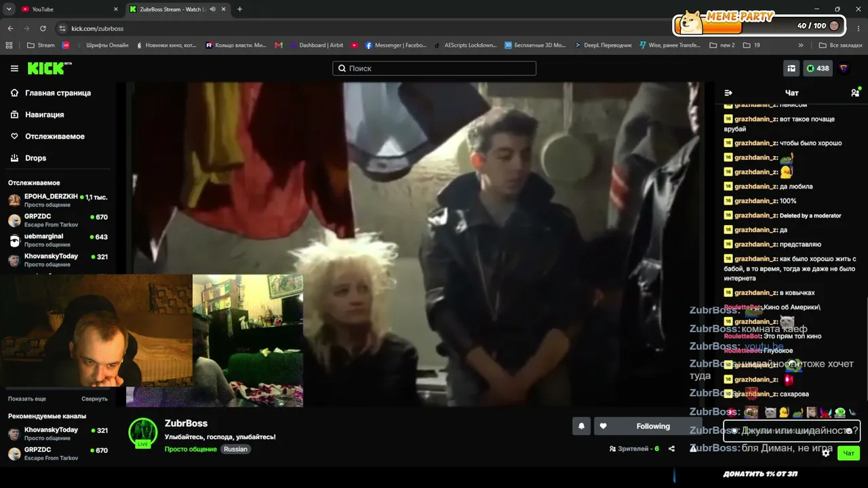868x488 pixels.
Task: Open followed channel EPOHA_DERZKIH
Action: point(58,200)
